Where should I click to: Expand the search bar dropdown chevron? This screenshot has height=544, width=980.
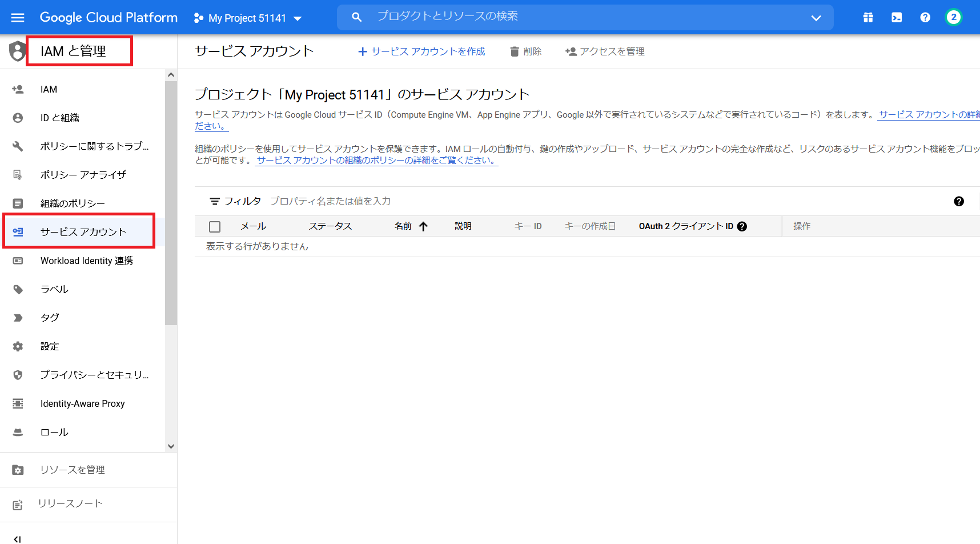816,18
